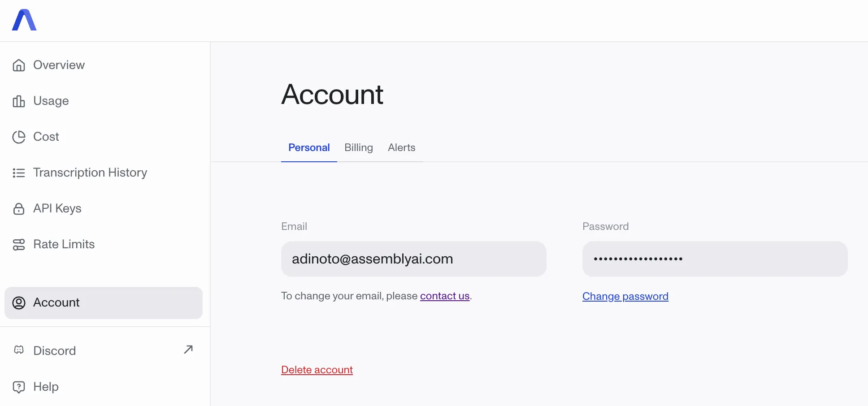
Task: Click the Transcription History list icon
Action: pos(19,173)
